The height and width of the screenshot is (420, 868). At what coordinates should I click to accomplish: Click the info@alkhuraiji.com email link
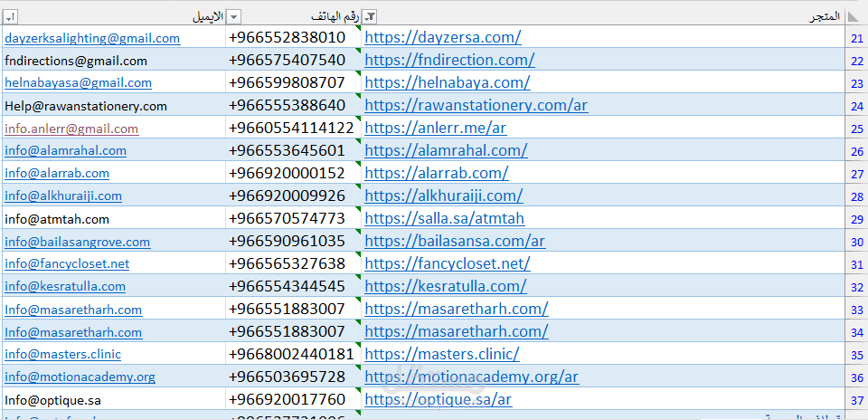pyautogui.click(x=63, y=196)
